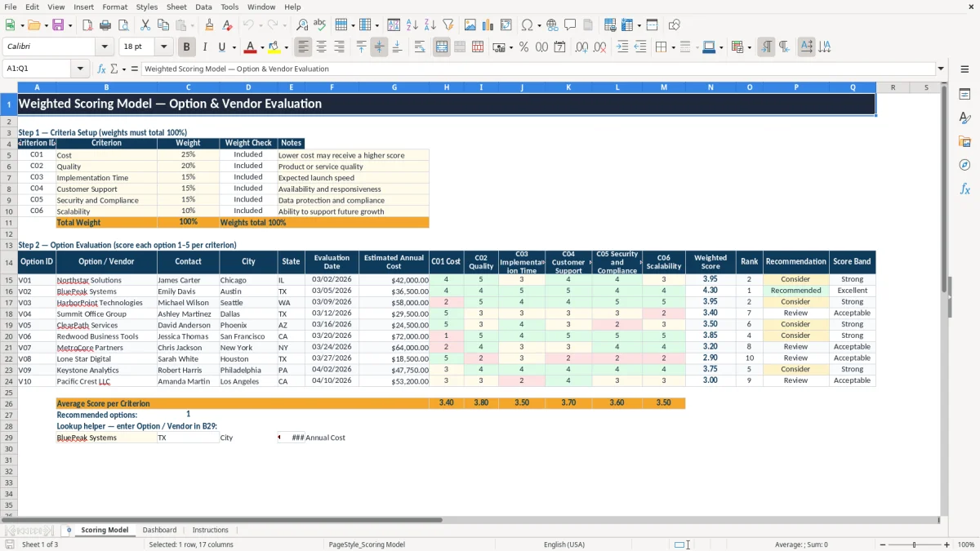980x551 pixels.
Task: Click PageStyle_Scoring Model status field
Action: [367, 544]
